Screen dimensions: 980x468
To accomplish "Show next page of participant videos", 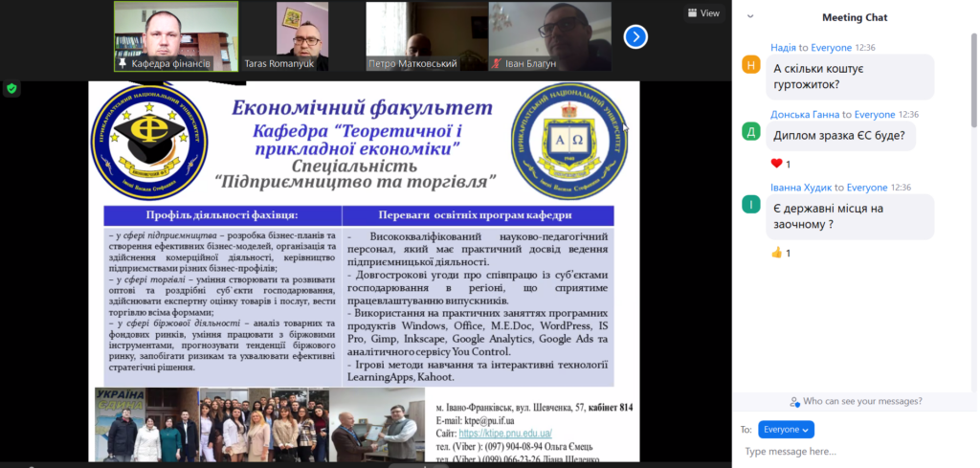I will [x=635, y=36].
